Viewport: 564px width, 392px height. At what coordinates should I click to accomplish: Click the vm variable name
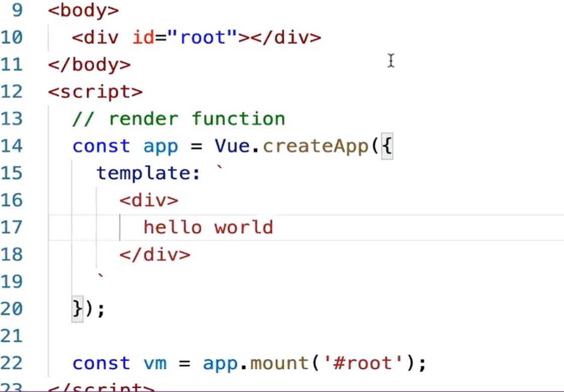[x=155, y=364]
